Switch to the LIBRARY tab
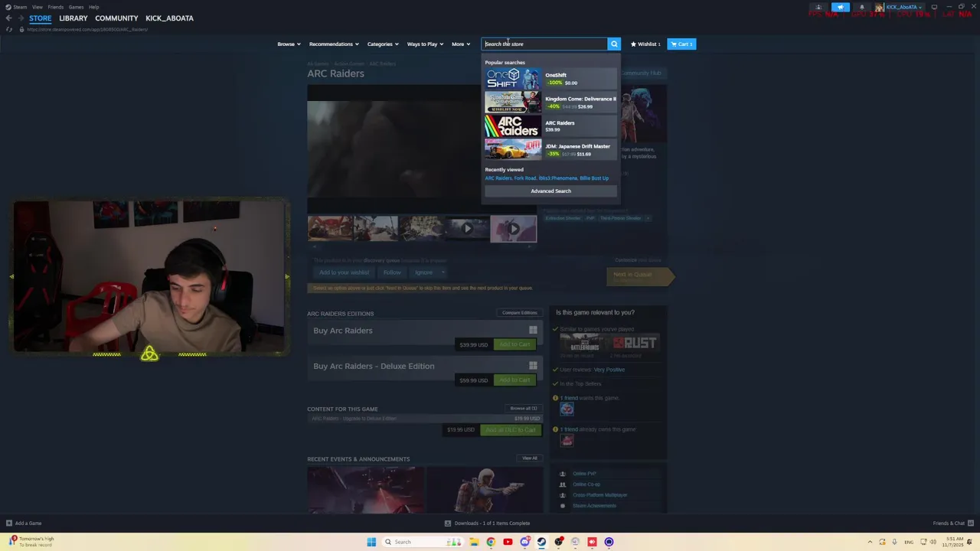This screenshot has height=551, width=980. click(73, 18)
